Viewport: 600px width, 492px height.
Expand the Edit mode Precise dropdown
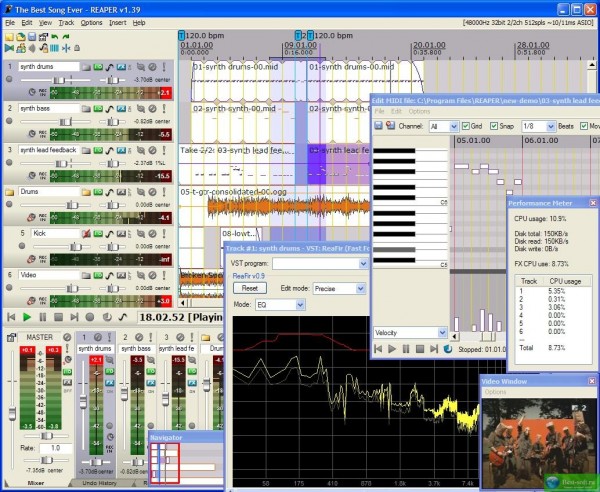[x=347, y=288]
